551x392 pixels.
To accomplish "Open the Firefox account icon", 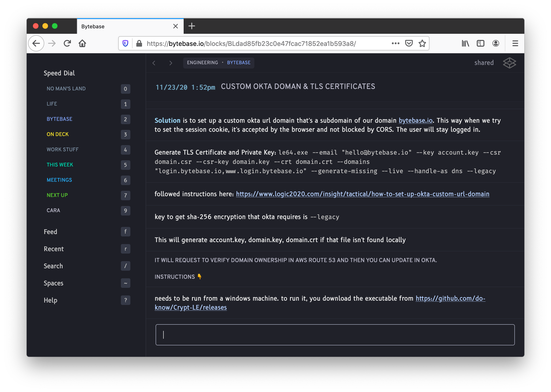I will [x=496, y=44].
